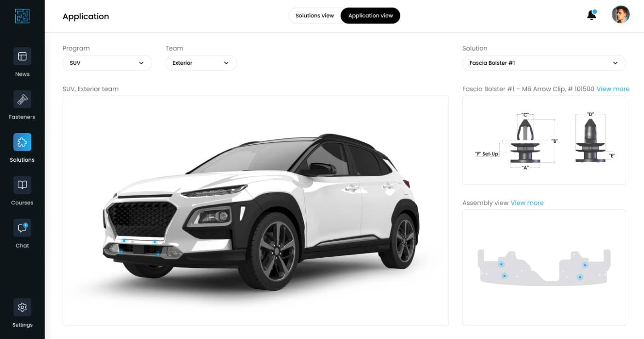Open the Settings gear icon
This screenshot has width=644, height=339.
(22, 307)
